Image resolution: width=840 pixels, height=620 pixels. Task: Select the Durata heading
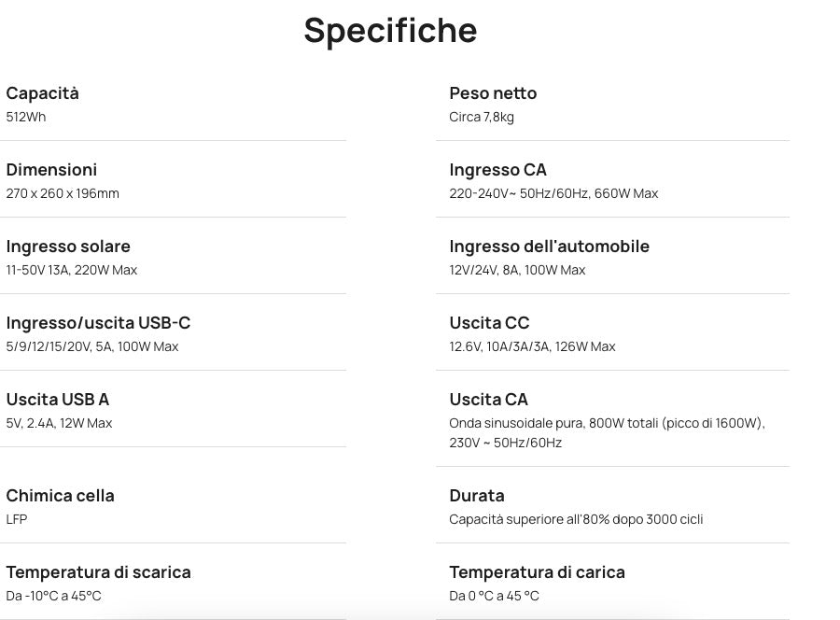coord(477,496)
